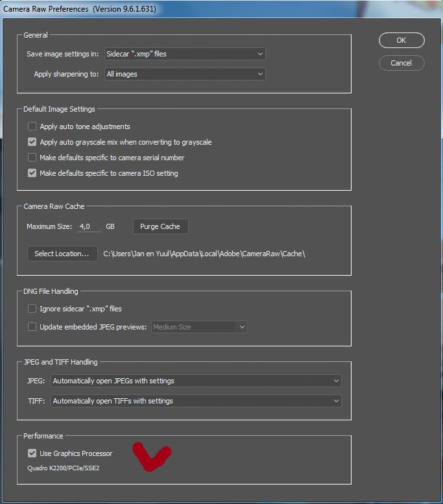Check Ignore sidecar .xmp files
This screenshot has height=504, width=443.
pos(32,309)
